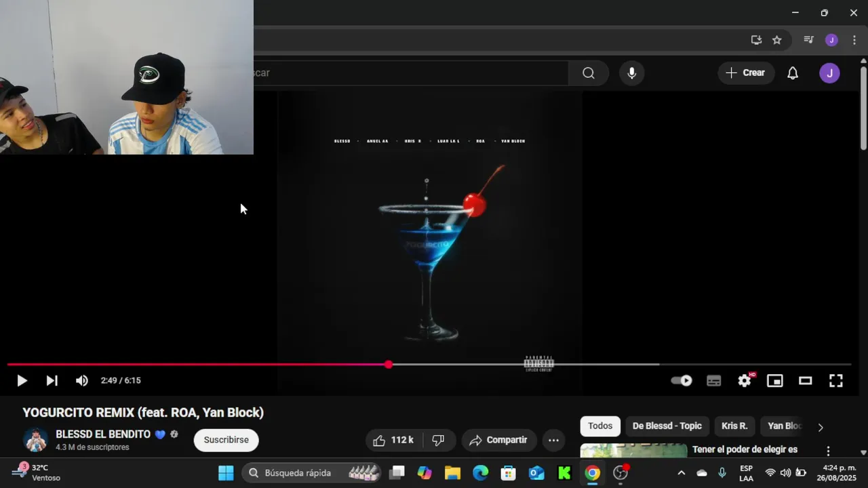
Task: Play the YOGURCITO REMIX video
Action: coord(22,381)
